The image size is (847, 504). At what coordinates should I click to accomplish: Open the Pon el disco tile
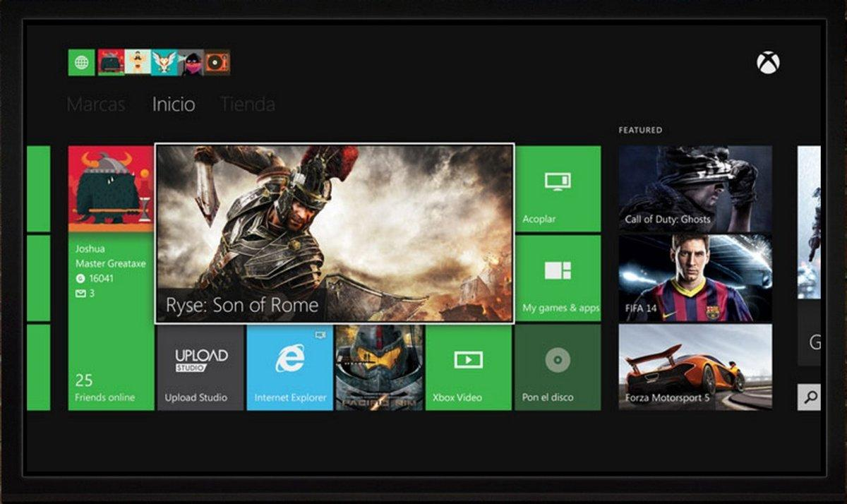tap(558, 367)
